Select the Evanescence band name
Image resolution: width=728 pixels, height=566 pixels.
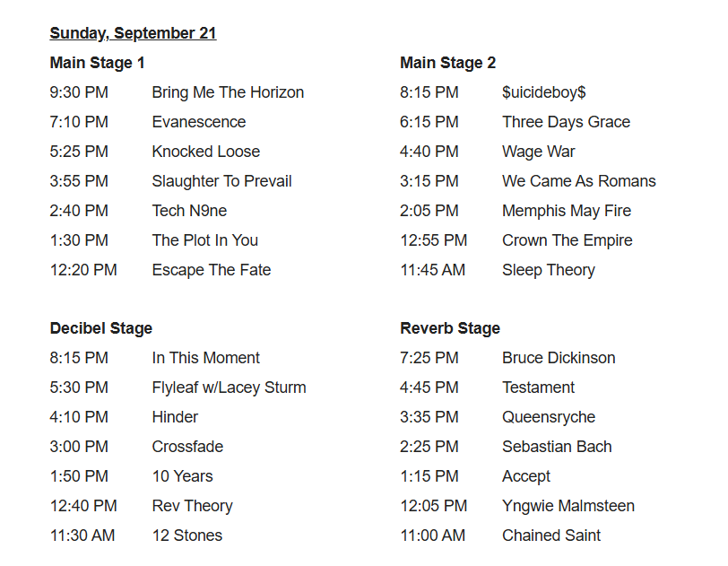coord(198,122)
